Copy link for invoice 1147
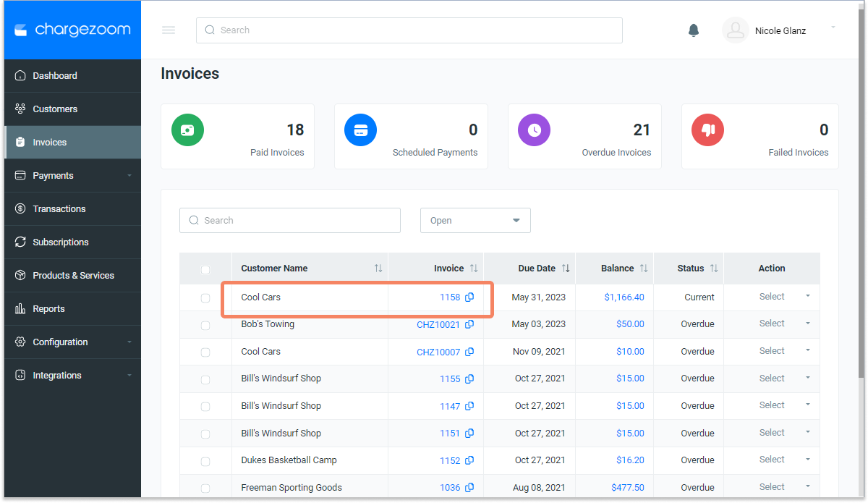 469,406
